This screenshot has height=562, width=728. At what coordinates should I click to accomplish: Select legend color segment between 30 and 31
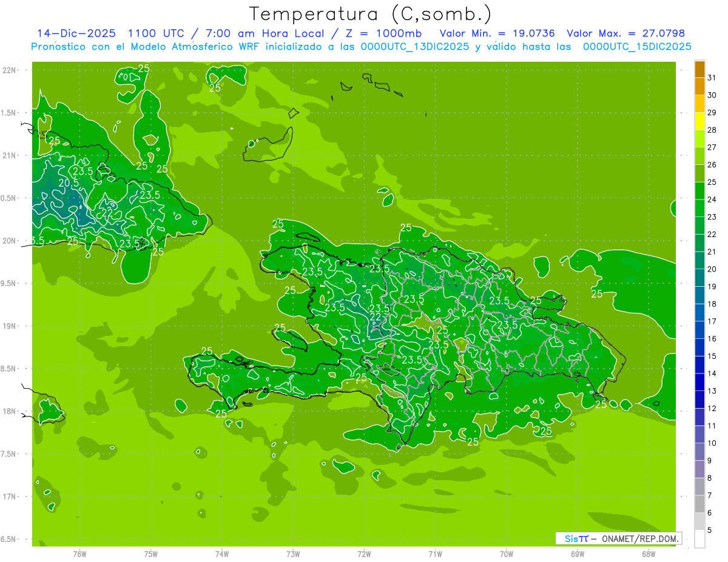point(699,86)
